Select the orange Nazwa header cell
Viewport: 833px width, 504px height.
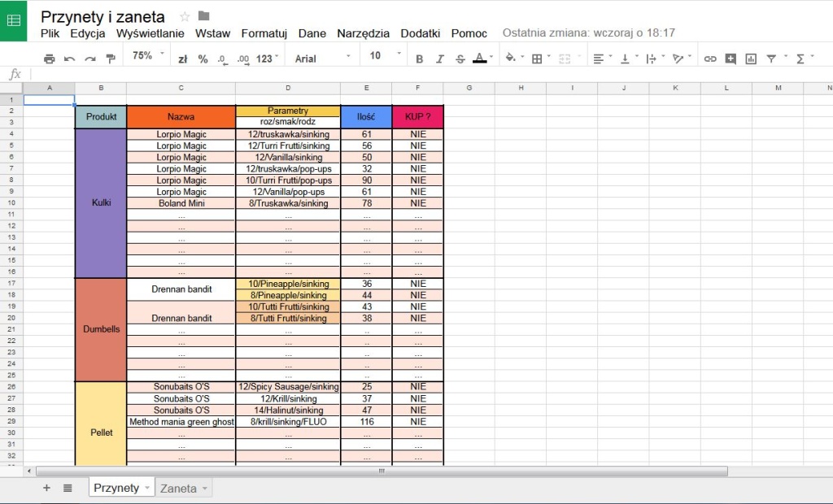pos(181,117)
